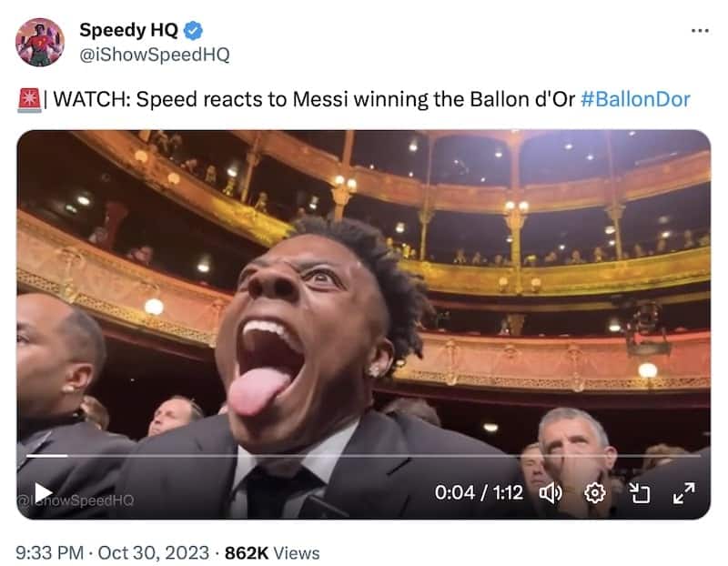Mute the video using the speaker icon
Viewport: 728px width, 566px height.
click(x=551, y=493)
